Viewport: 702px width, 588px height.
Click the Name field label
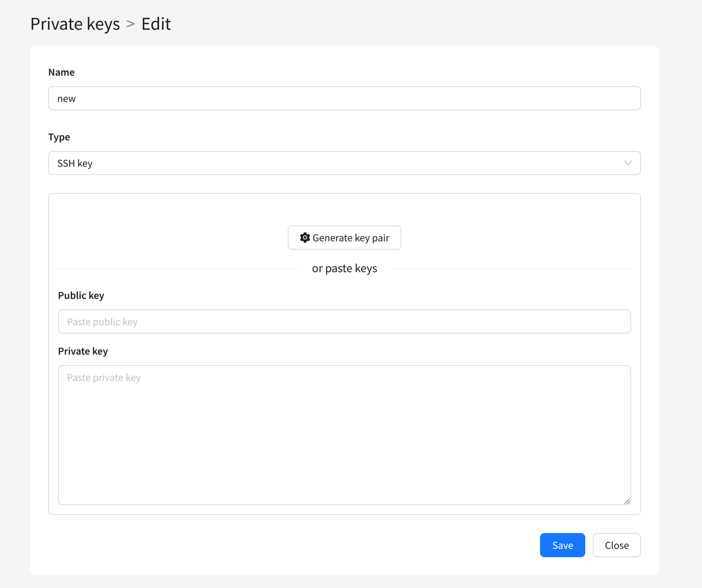coord(61,72)
